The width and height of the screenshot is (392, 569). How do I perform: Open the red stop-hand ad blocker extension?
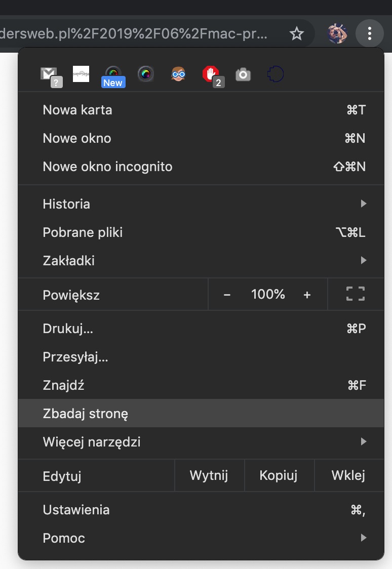[x=213, y=76]
